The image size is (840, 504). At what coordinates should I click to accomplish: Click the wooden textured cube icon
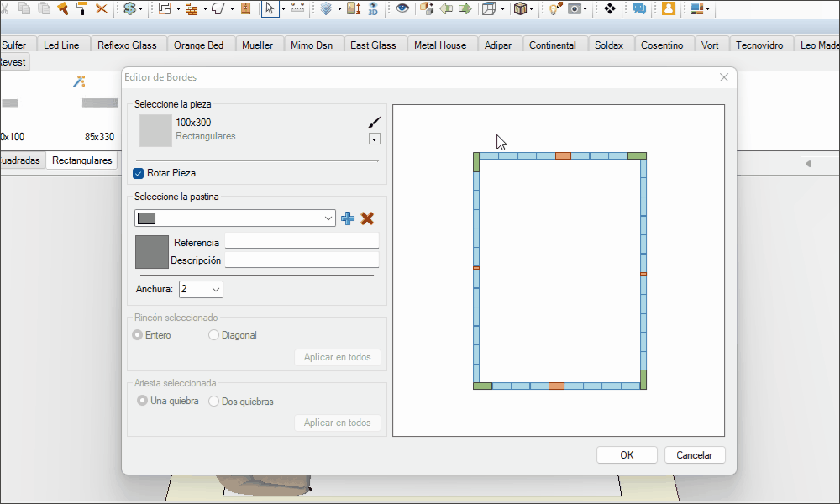[x=520, y=8]
